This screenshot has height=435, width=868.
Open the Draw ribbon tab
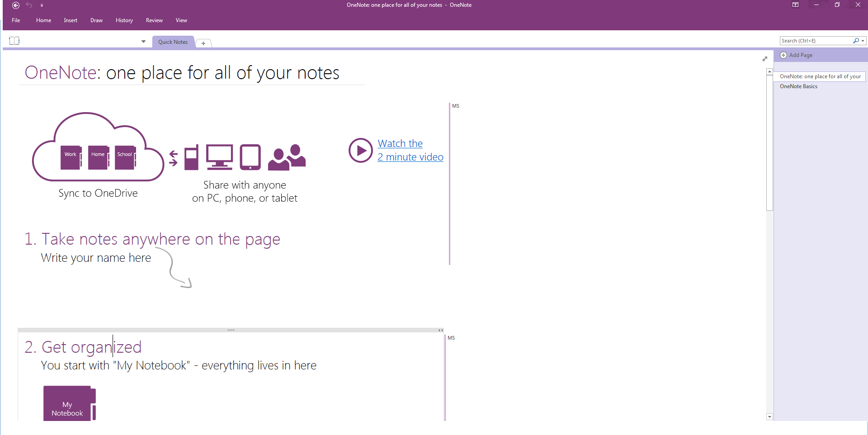coord(96,20)
